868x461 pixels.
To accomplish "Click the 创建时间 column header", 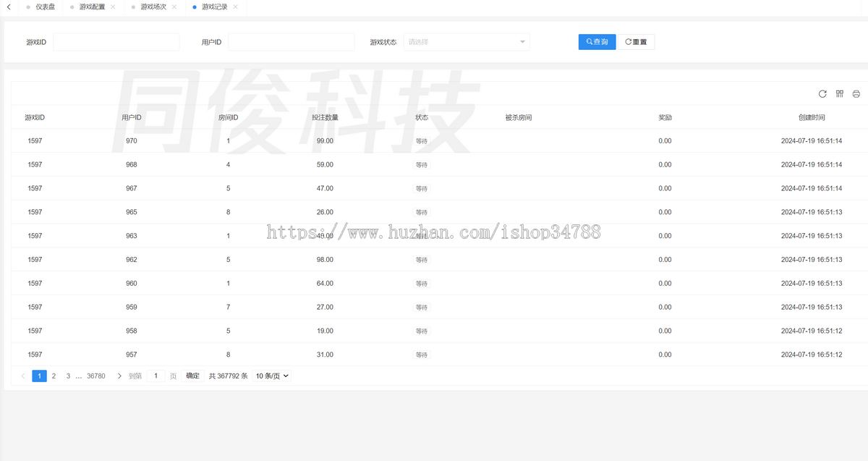I will click(812, 117).
